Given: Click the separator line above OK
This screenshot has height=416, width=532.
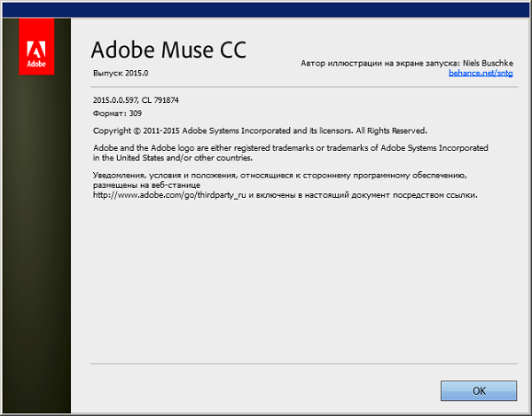Looking at the screenshot, I should 302,365.
